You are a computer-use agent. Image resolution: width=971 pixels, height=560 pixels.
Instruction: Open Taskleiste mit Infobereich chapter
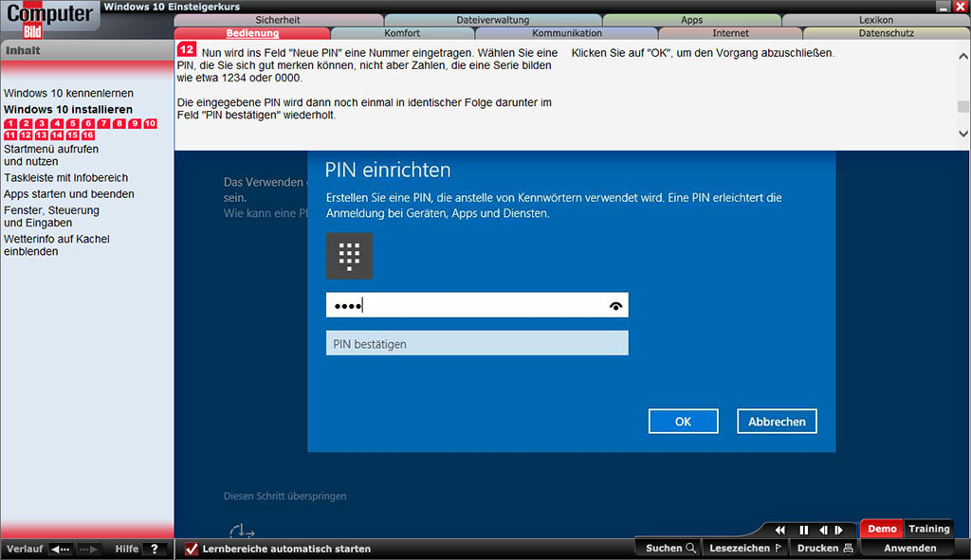coord(65,178)
